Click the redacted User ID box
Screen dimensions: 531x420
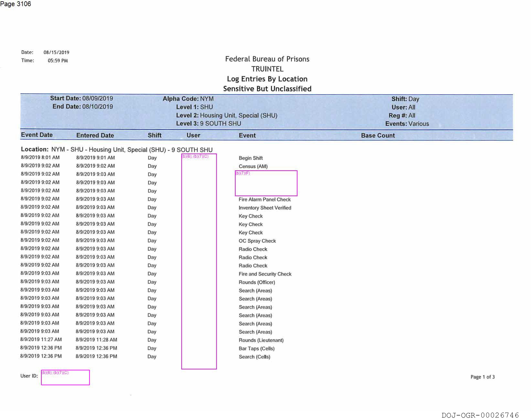(65, 377)
